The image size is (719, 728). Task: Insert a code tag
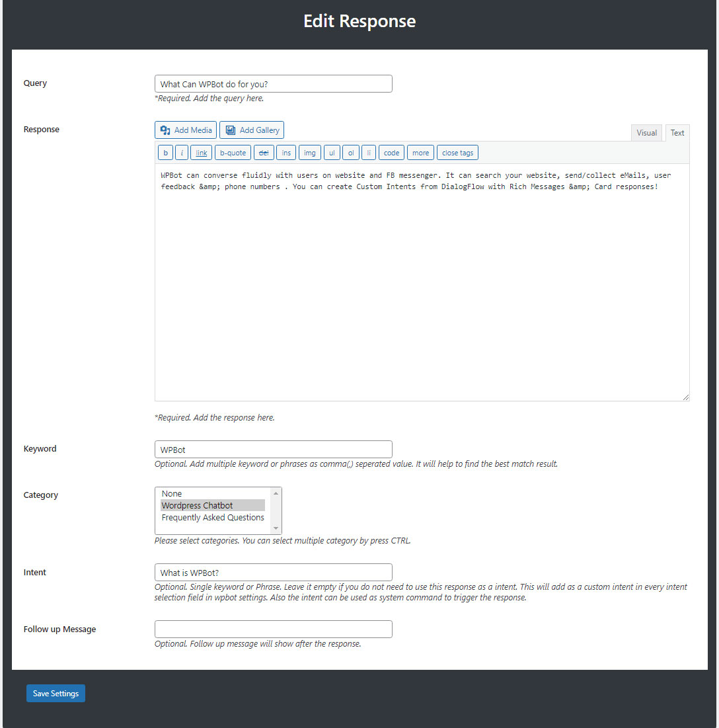click(x=391, y=153)
